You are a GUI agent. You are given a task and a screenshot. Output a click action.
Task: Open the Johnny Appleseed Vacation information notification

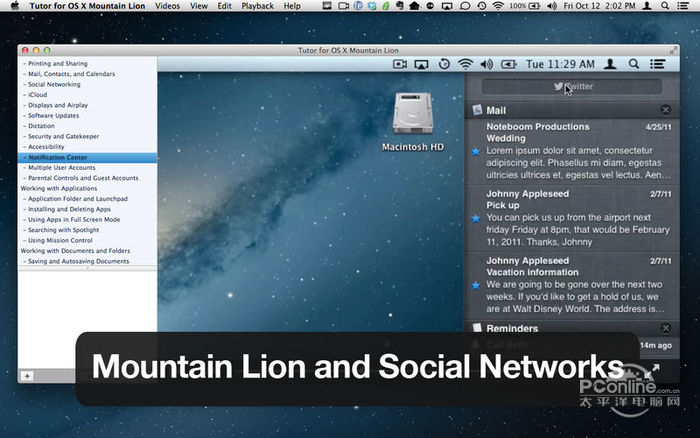click(572, 285)
